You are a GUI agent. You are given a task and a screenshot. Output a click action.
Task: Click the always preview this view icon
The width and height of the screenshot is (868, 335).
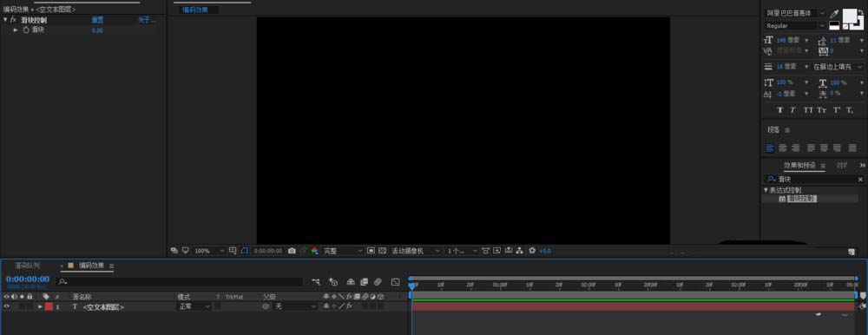(x=174, y=250)
